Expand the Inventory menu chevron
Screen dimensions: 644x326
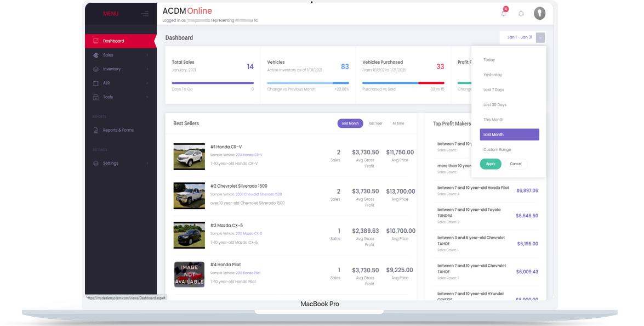(x=147, y=69)
